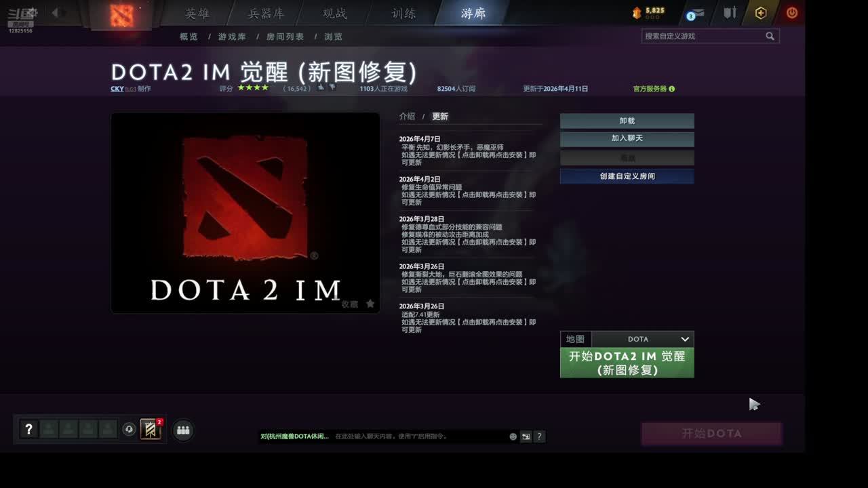Click the 卸载 uninstall button
Viewport: 868px width, 488px height.
click(627, 121)
